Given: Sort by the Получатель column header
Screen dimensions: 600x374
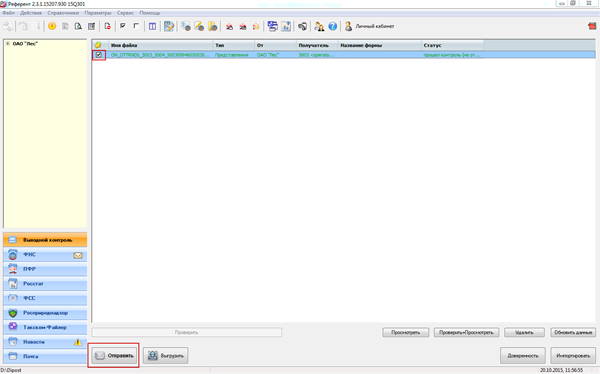Looking at the screenshot, I should (x=317, y=45).
